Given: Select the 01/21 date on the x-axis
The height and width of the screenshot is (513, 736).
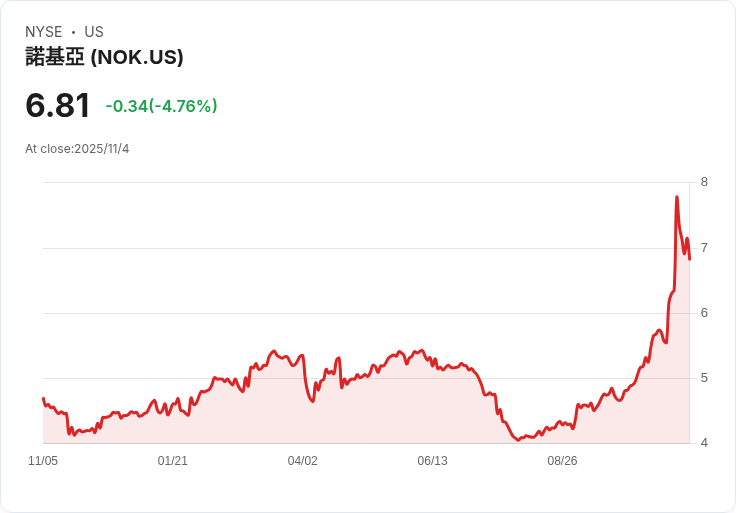Looking at the screenshot, I should [173, 461].
